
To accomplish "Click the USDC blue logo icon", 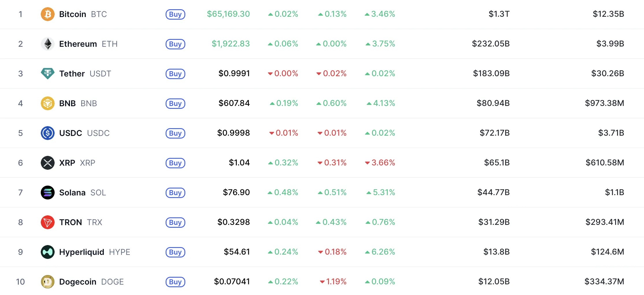I will click(x=48, y=133).
